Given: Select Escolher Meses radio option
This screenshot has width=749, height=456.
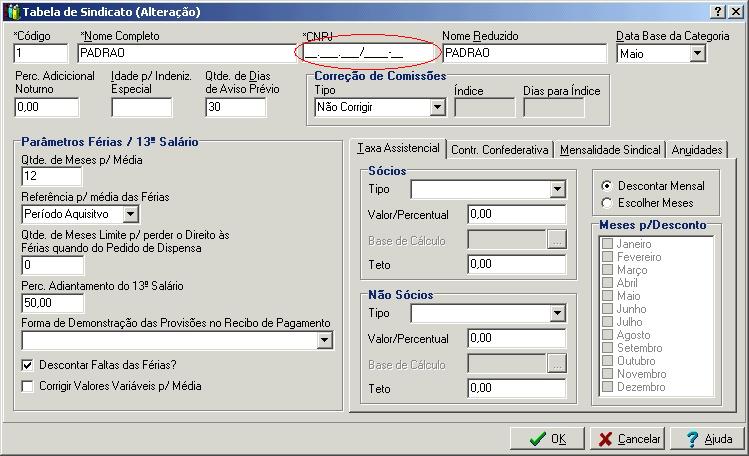Looking at the screenshot, I should [607, 203].
